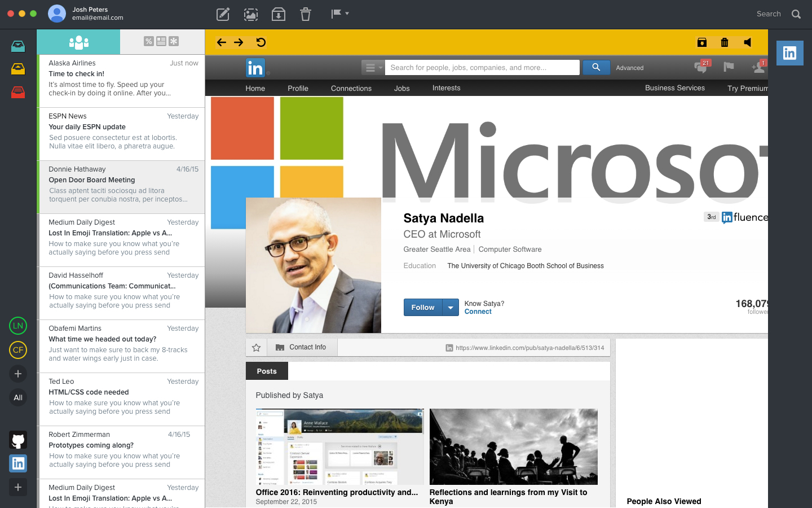
Task: Open GitHub app in sidebar
Action: [x=18, y=440]
